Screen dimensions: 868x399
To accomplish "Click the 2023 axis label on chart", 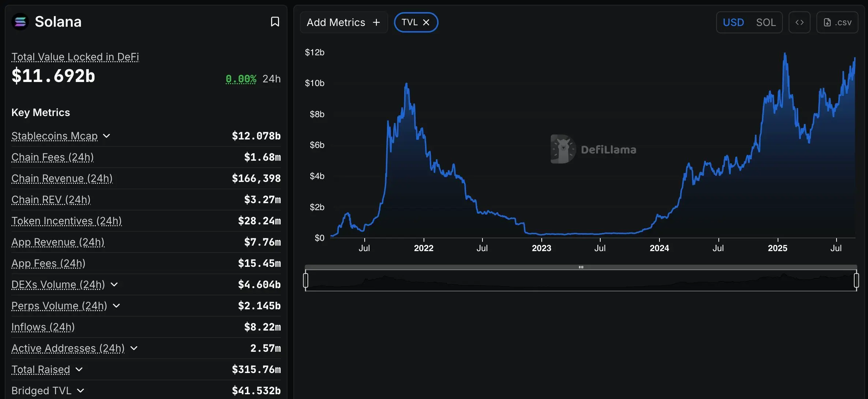I will (541, 248).
